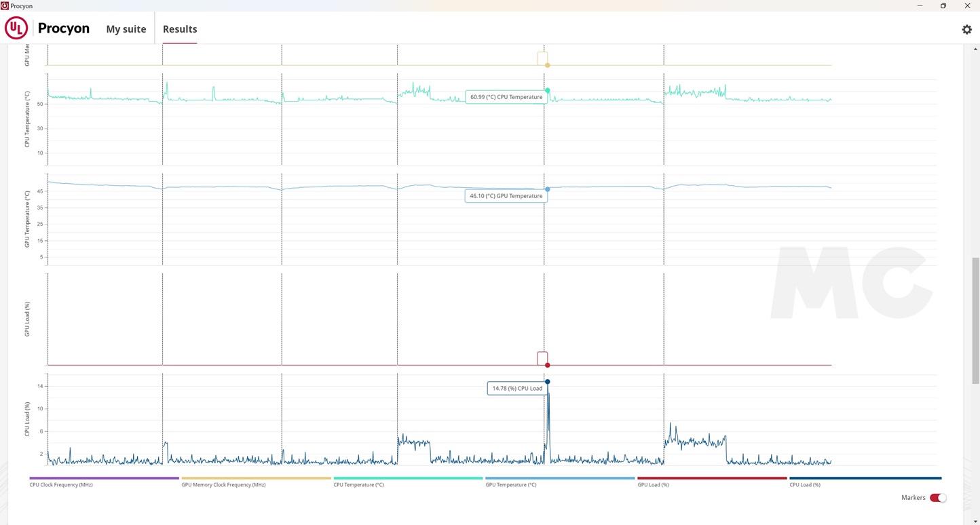Click the scrollbar up arrow
Viewport: 980px width, 525px height.
pos(975,49)
